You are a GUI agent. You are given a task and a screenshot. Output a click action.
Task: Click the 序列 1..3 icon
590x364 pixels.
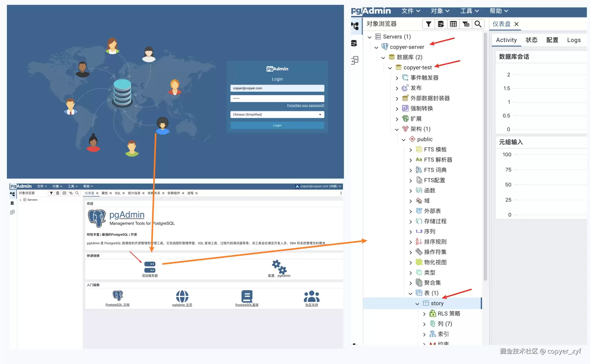click(x=419, y=231)
